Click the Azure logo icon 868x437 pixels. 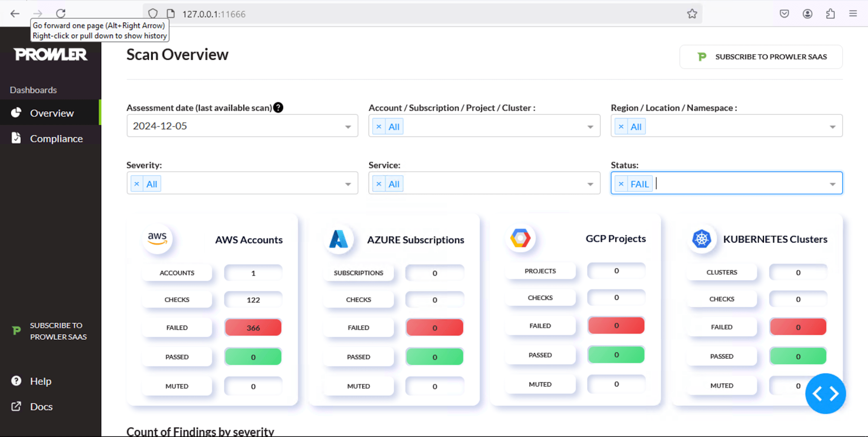339,239
